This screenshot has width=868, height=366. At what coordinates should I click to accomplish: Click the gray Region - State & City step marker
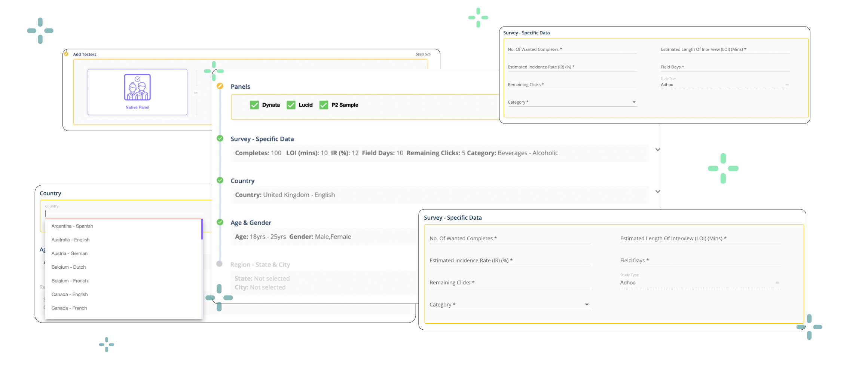[220, 264]
